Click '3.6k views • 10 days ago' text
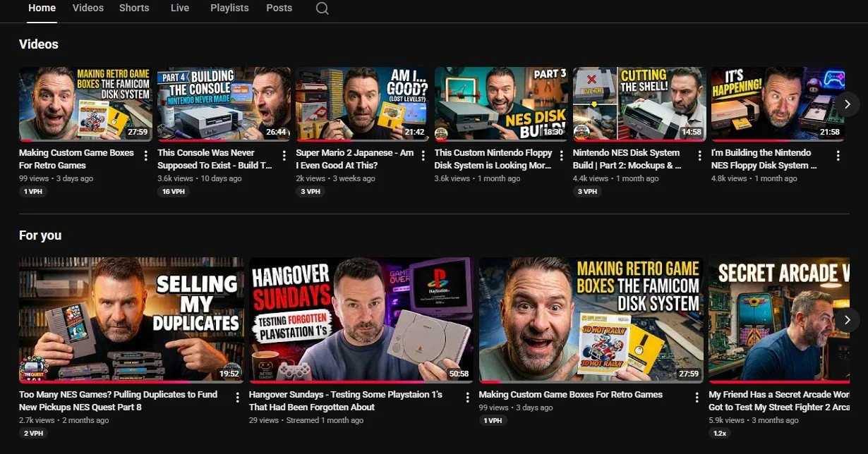The height and width of the screenshot is (454, 868). tap(200, 178)
